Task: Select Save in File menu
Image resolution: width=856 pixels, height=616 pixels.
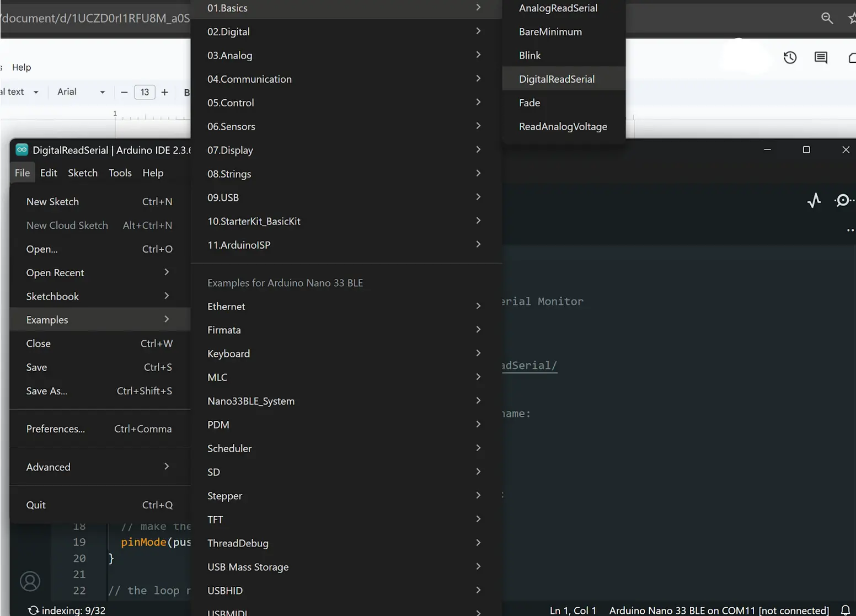Action: click(100, 367)
